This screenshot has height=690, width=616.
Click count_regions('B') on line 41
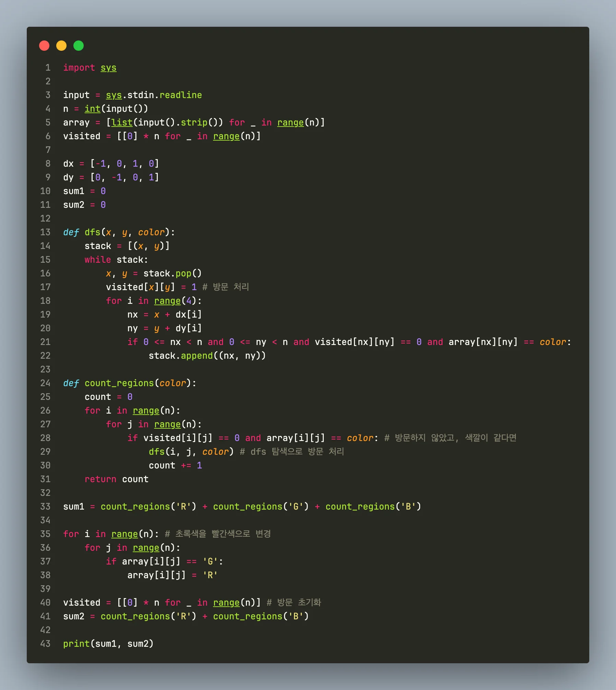[x=261, y=616]
